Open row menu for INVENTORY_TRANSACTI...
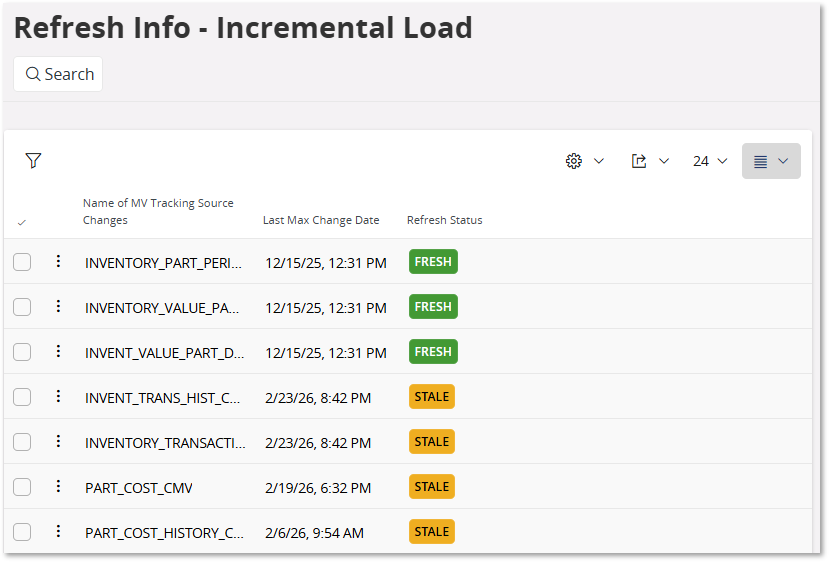Image resolution: width=829 pixels, height=562 pixels. (x=58, y=440)
